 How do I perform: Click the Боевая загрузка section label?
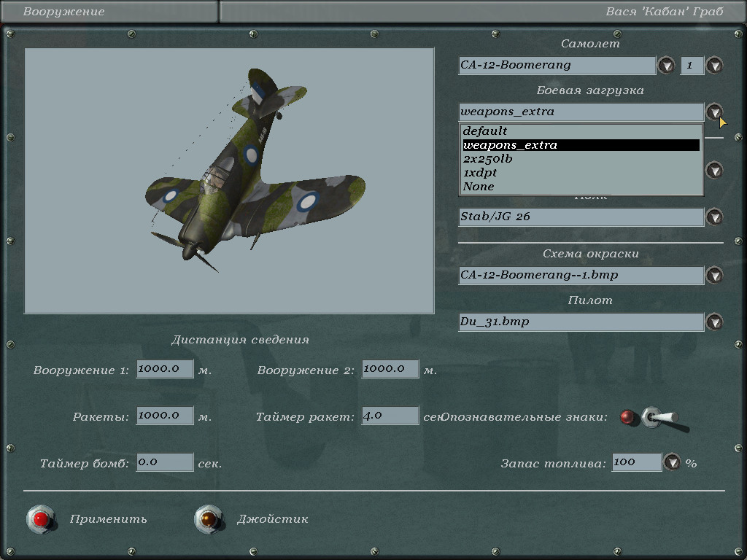point(590,90)
